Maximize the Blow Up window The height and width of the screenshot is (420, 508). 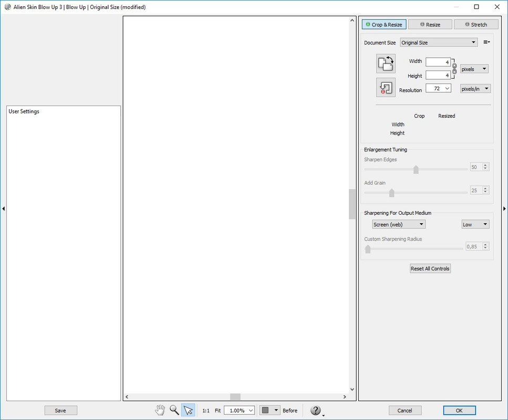point(476,7)
